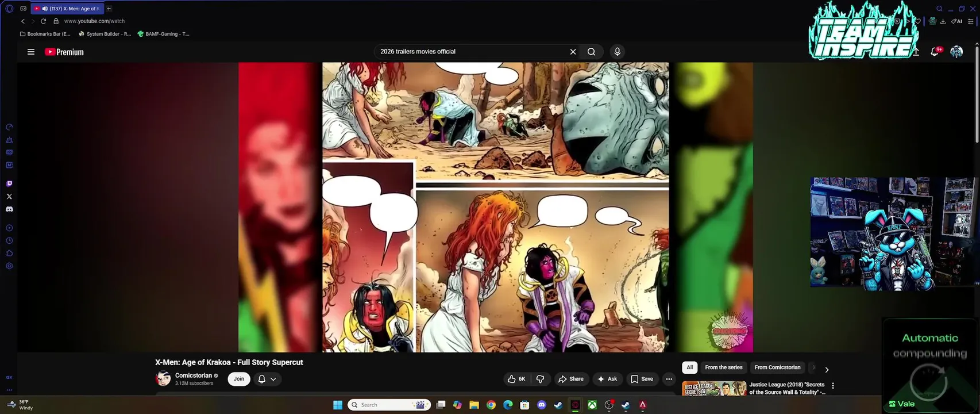Select the X-Men YouTube browser tab

click(68, 9)
